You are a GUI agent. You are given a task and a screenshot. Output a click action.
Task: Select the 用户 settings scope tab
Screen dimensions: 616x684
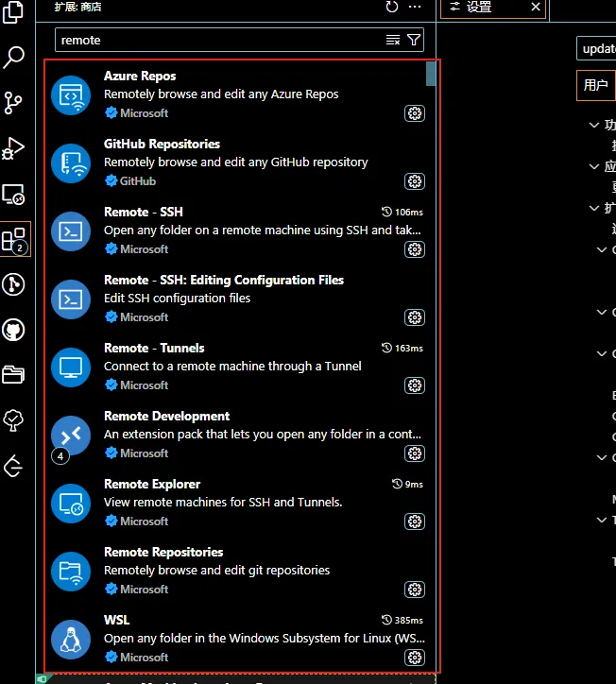(x=595, y=85)
